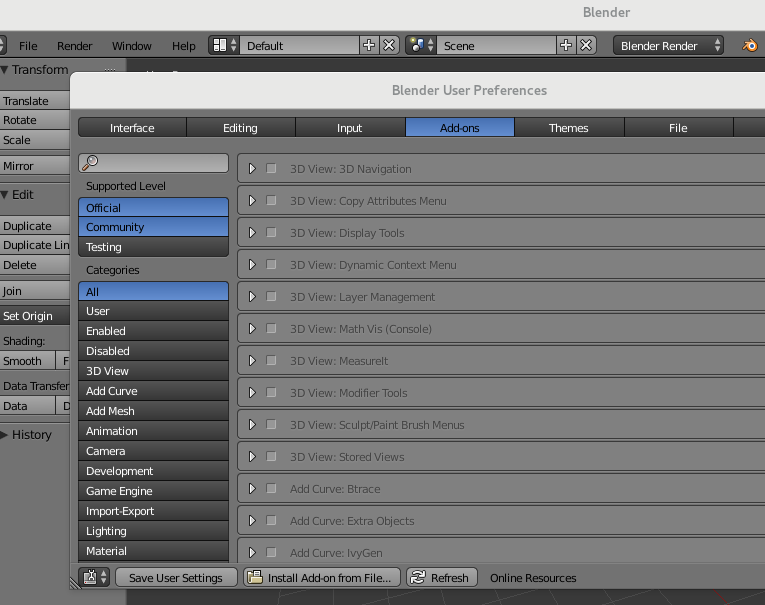Image resolution: width=765 pixels, height=605 pixels.
Task: Switch to the Themes preferences tab
Action: click(569, 128)
